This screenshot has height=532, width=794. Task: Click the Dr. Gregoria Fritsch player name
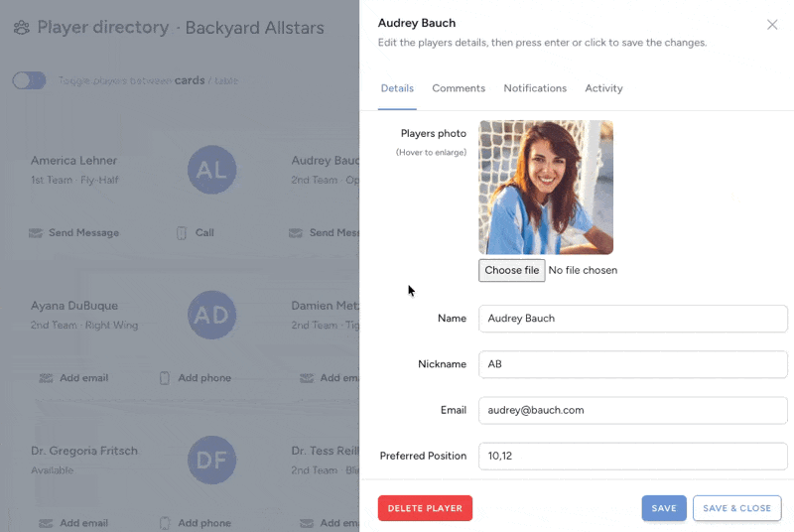[x=84, y=451]
